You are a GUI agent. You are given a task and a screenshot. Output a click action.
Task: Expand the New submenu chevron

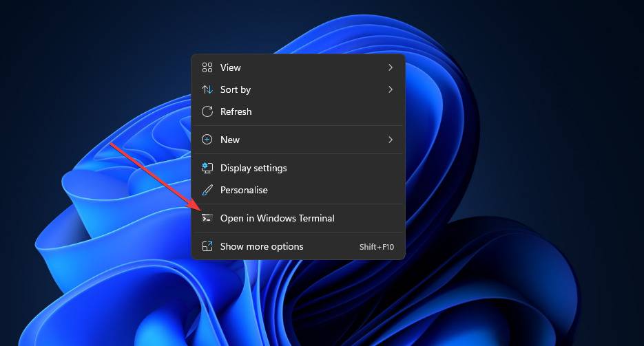click(390, 140)
